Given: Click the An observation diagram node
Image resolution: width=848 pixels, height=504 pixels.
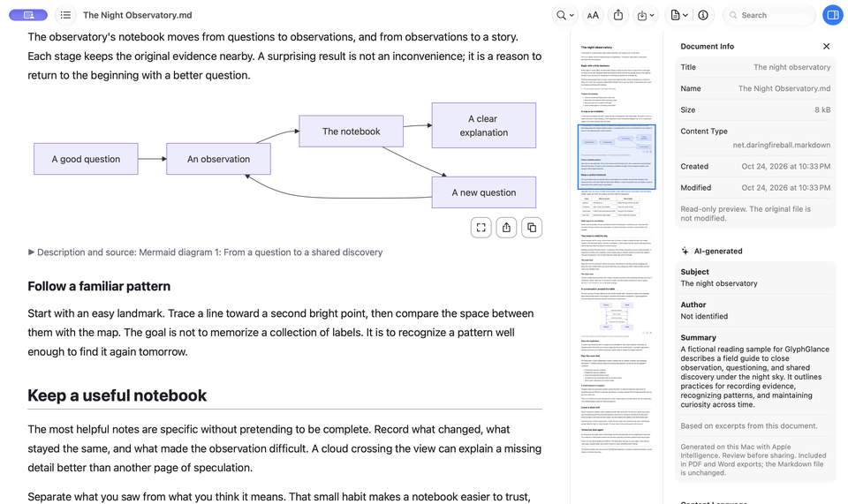Looking at the screenshot, I should (218, 159).
